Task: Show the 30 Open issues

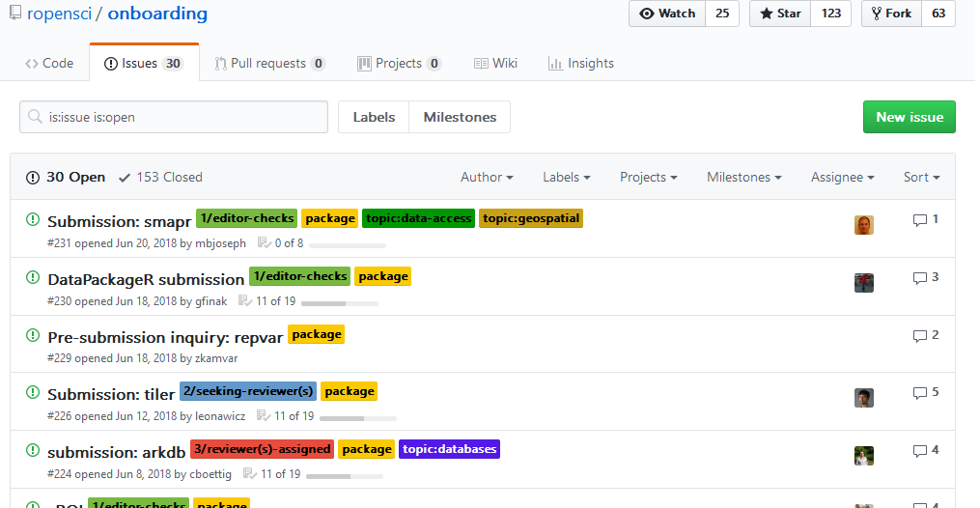Action: tap(66, 178)
